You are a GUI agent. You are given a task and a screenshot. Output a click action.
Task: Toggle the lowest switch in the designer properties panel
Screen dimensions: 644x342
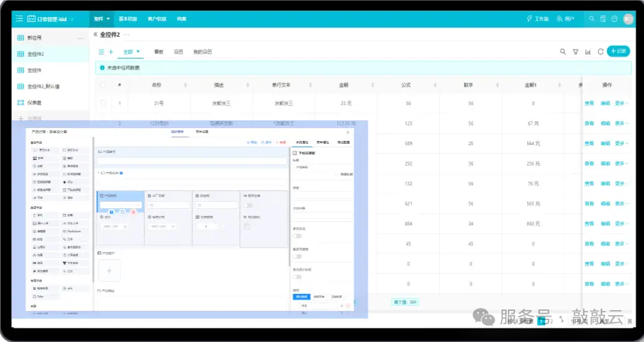pyautogui.click(x=297, y=277)
